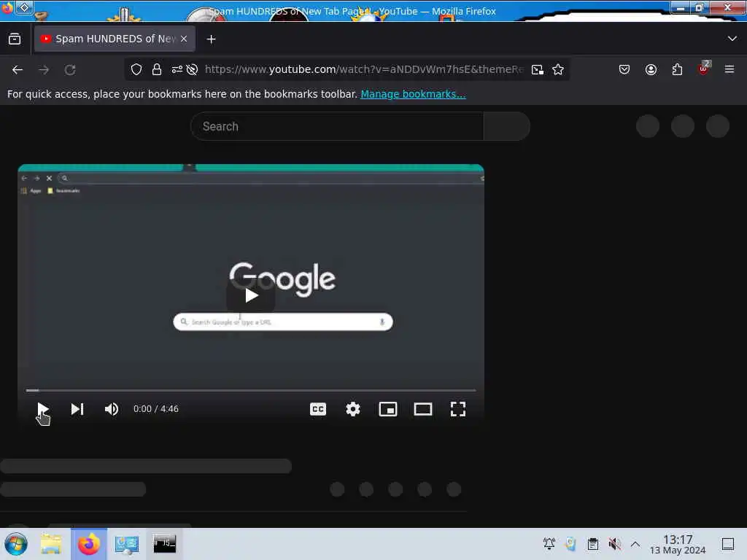The height and width of the screenshot is (560, 747).
Task: Click the pin window icon in title bar
Action: pyautogui.click(x=25, y=7)
